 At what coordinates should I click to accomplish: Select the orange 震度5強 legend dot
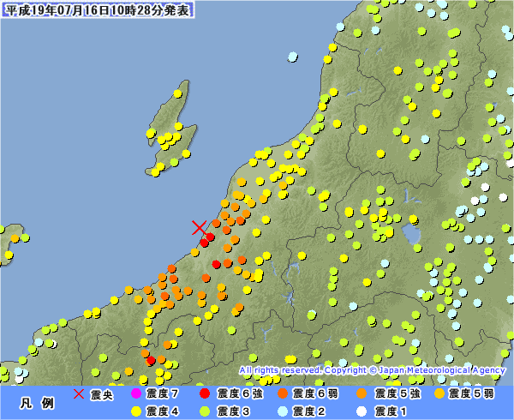tap(362, 393)
